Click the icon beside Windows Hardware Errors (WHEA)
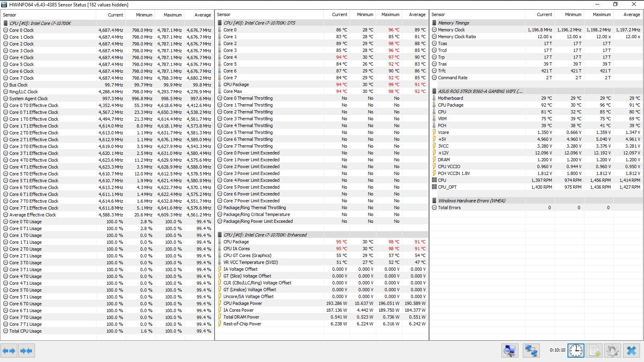 point(434,201)
